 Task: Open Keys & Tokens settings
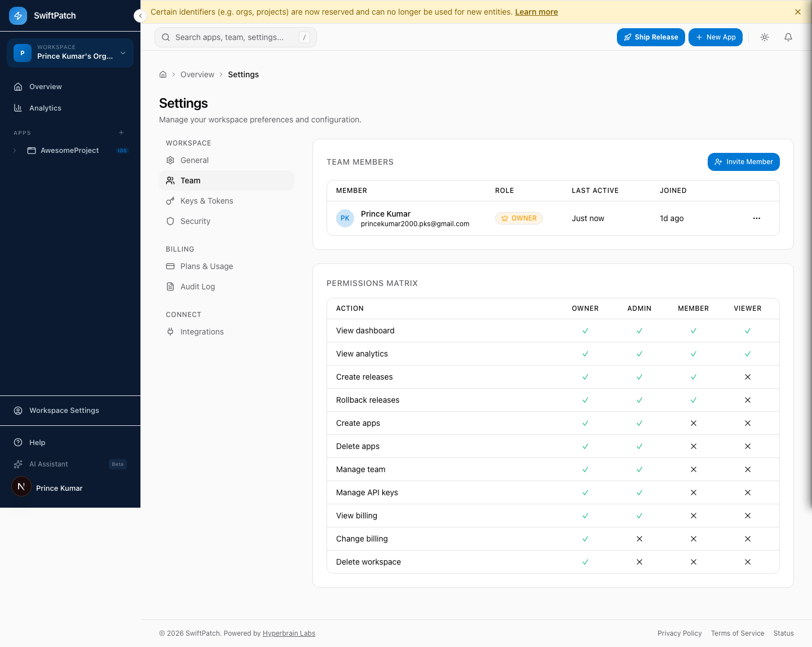(x=206, y=201)
